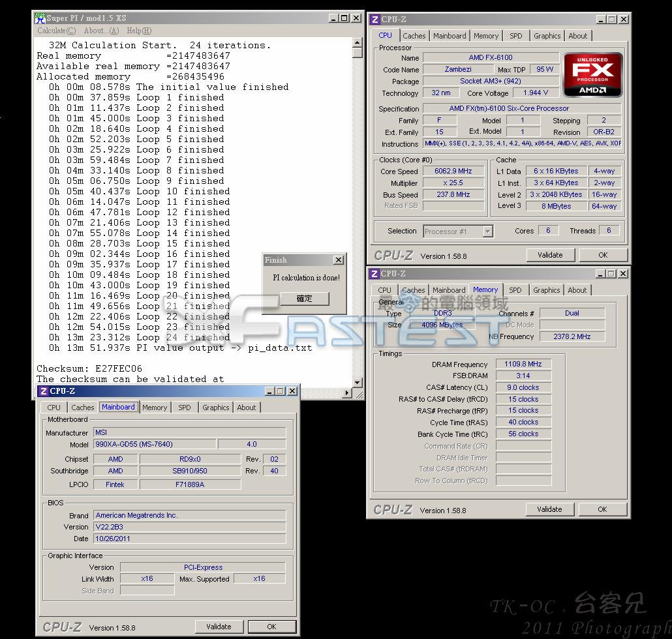Switch to Graphics tab in Memory CPU-Z window

(547, 290)
